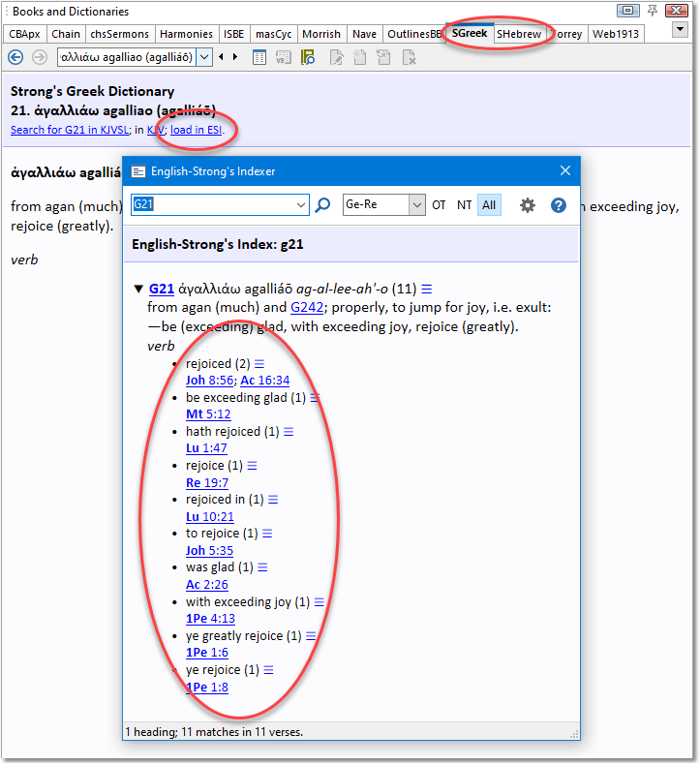
Task: Click the dictionary entry text field
Action: pyautogui.click(x=127, y=57)
